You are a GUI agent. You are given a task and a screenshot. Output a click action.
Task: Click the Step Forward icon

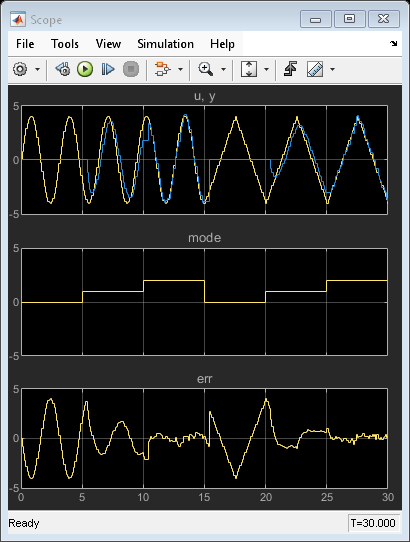point(108,69)
